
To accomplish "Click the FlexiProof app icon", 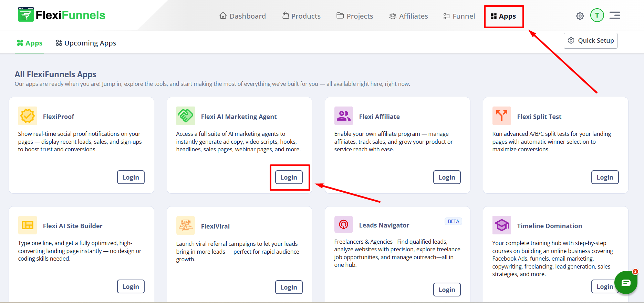I will coord(28,116).
